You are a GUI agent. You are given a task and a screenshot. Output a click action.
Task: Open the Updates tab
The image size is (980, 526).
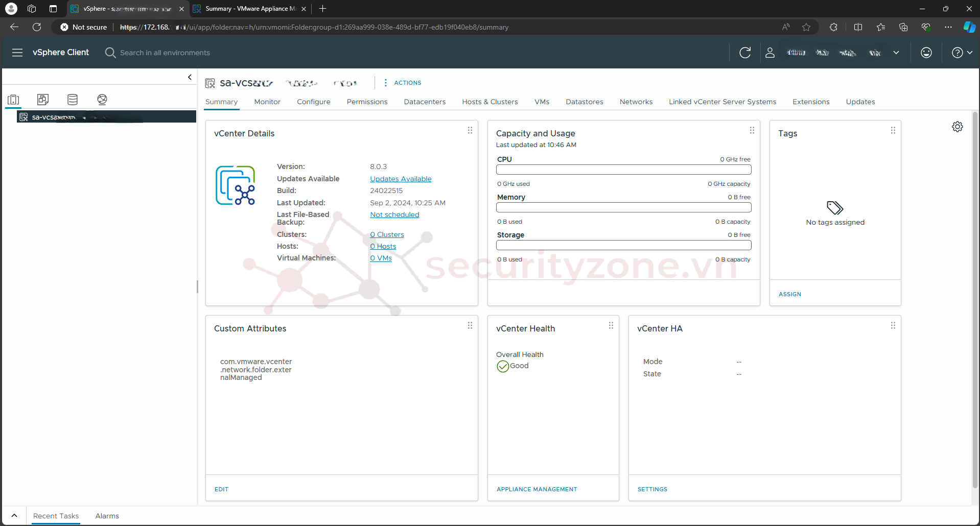860,102
